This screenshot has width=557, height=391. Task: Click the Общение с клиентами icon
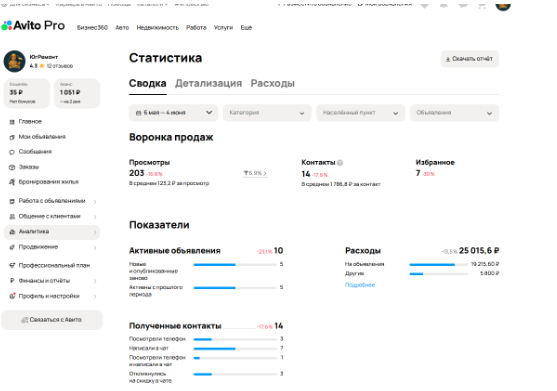pyautogui.click(x=12, y=217)
